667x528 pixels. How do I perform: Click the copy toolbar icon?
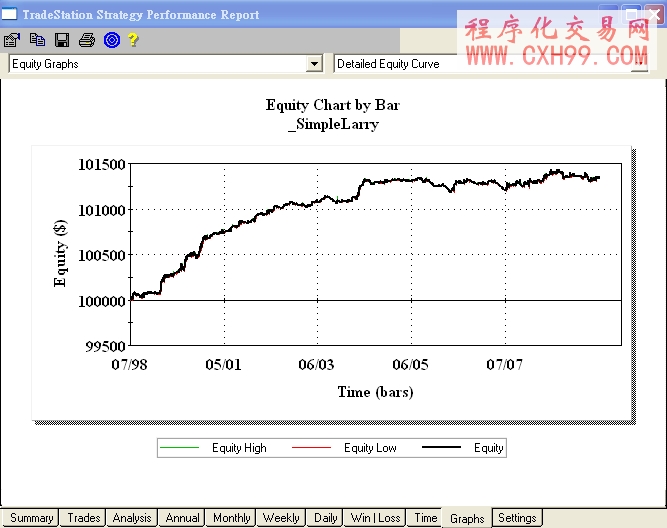(37, 40)
